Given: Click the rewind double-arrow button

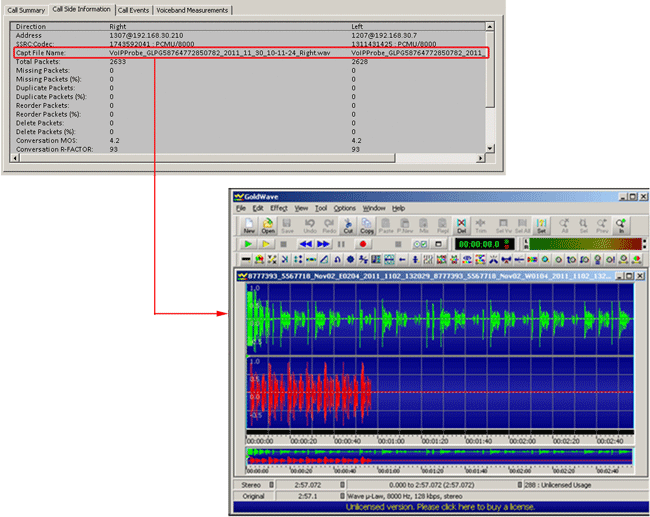Looking at the screenshot, I should (x=306, y=244).
